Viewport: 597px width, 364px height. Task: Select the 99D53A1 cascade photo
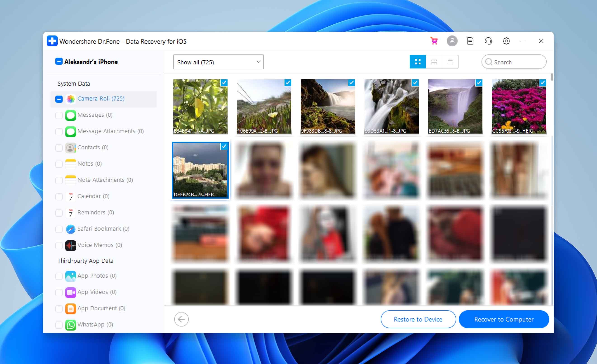point(391,107)
